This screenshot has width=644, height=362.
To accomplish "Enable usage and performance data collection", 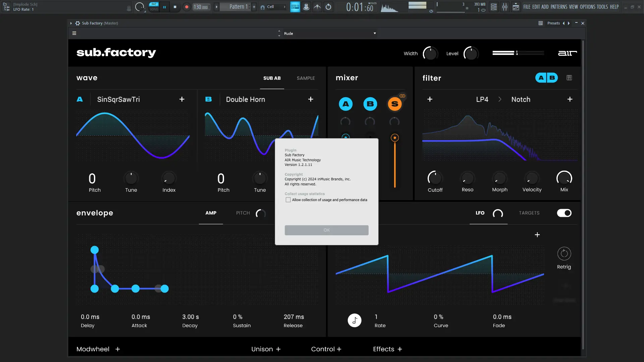I will click(288, 200).
